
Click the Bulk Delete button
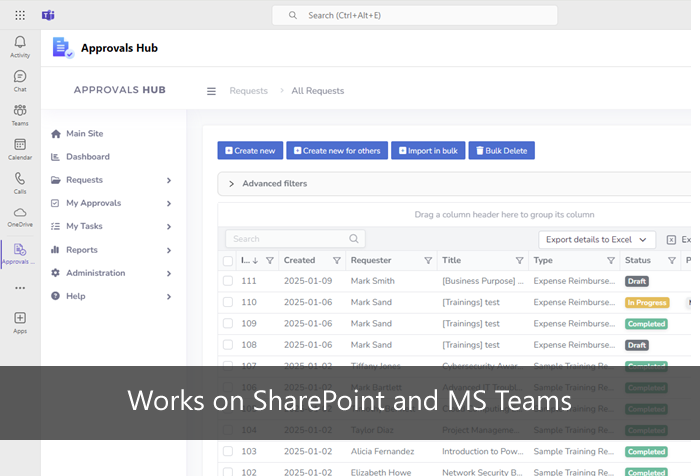501,150
